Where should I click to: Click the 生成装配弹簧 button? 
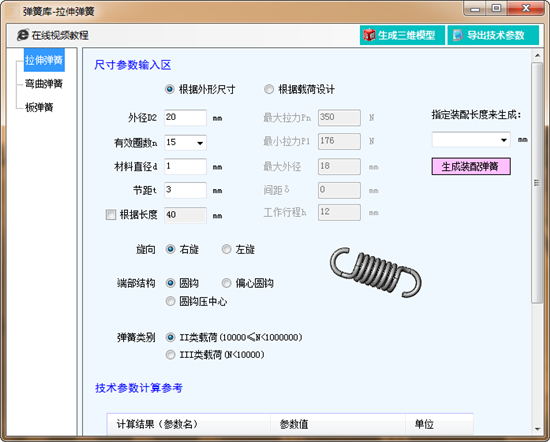pos(471,166)
